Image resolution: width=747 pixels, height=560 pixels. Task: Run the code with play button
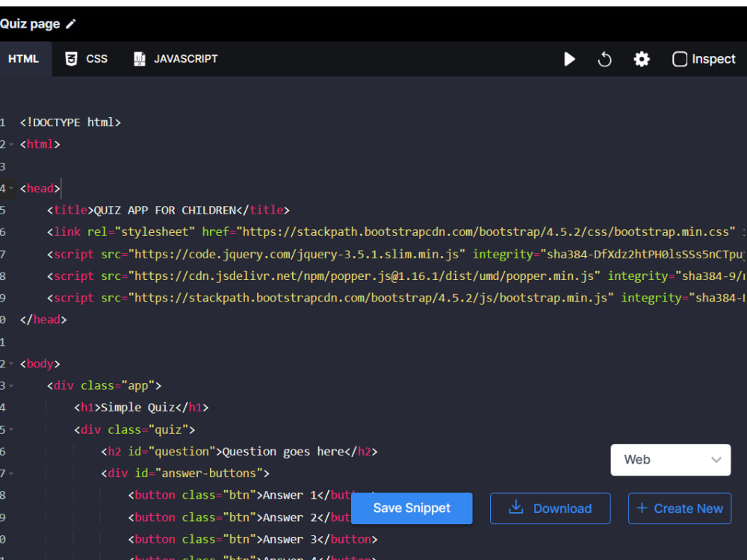569,59
